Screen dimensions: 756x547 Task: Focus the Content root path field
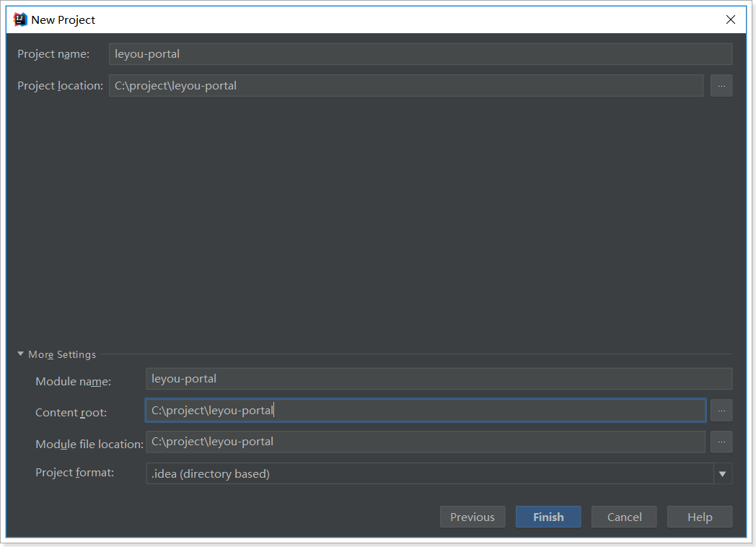pyautogui.click(x=426, y=411)
